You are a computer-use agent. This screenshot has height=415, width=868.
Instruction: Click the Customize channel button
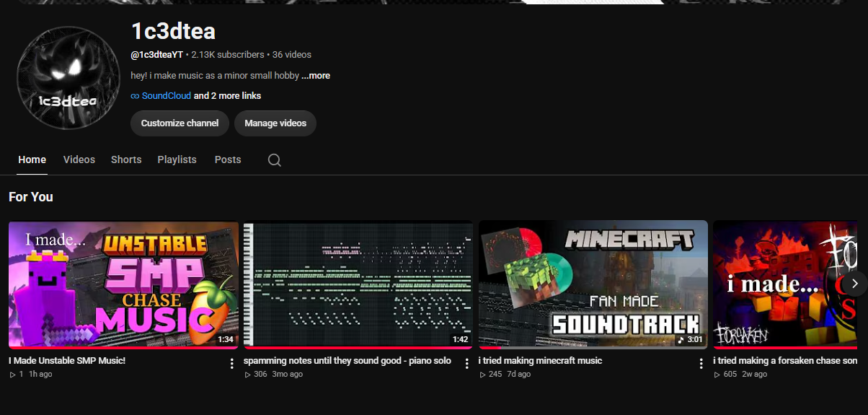click(180, 123)
